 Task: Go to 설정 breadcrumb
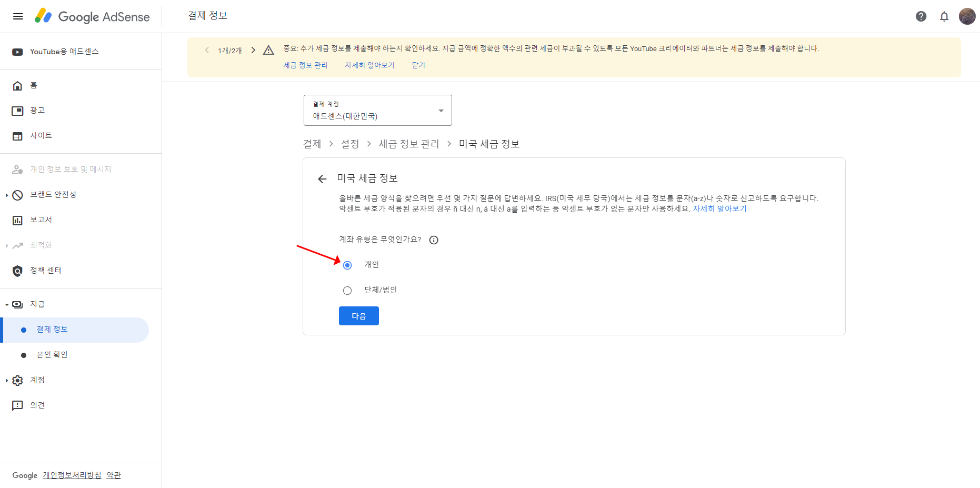(x=350, y=144)
